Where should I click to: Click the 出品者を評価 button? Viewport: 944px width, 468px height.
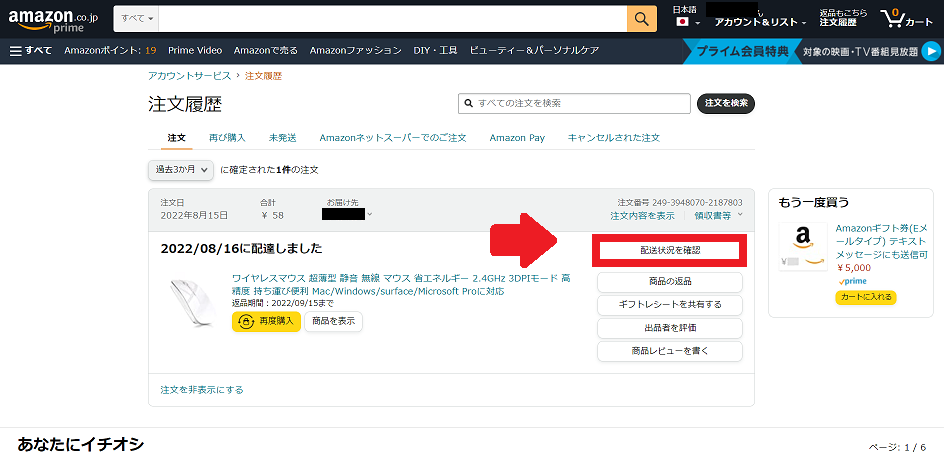click(x=669, y=328)
